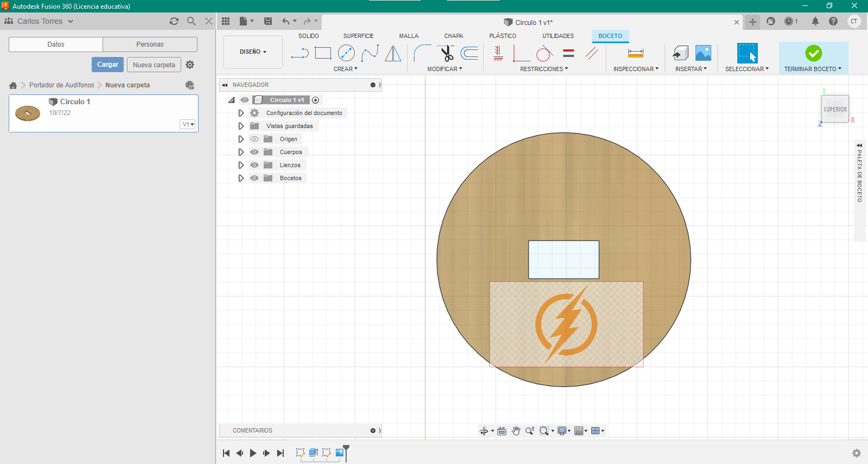Open the notifications bell
Screen dimensions: 868x464
(x=815, y=21)
